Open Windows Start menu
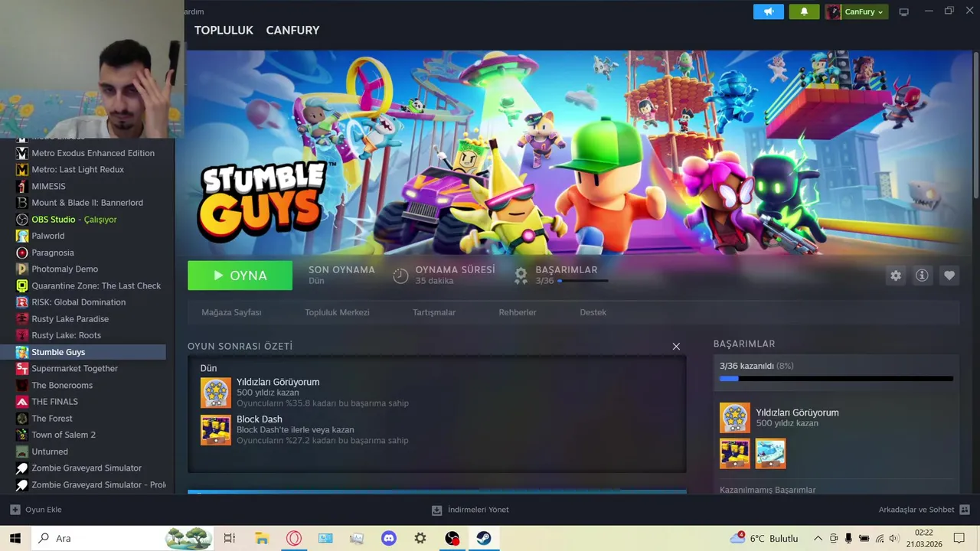This screenshot has height=551, width=980. click(x=15, y=538)
